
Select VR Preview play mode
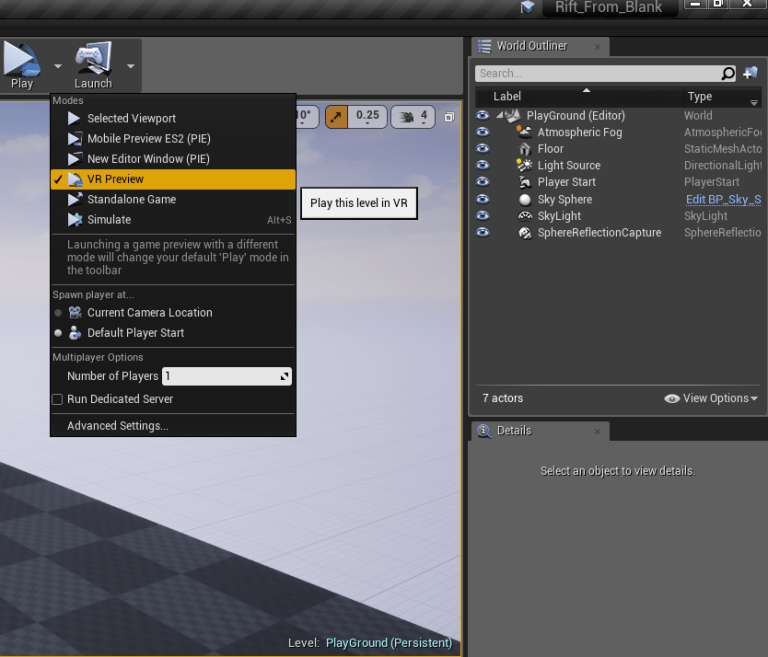point(173,179)
